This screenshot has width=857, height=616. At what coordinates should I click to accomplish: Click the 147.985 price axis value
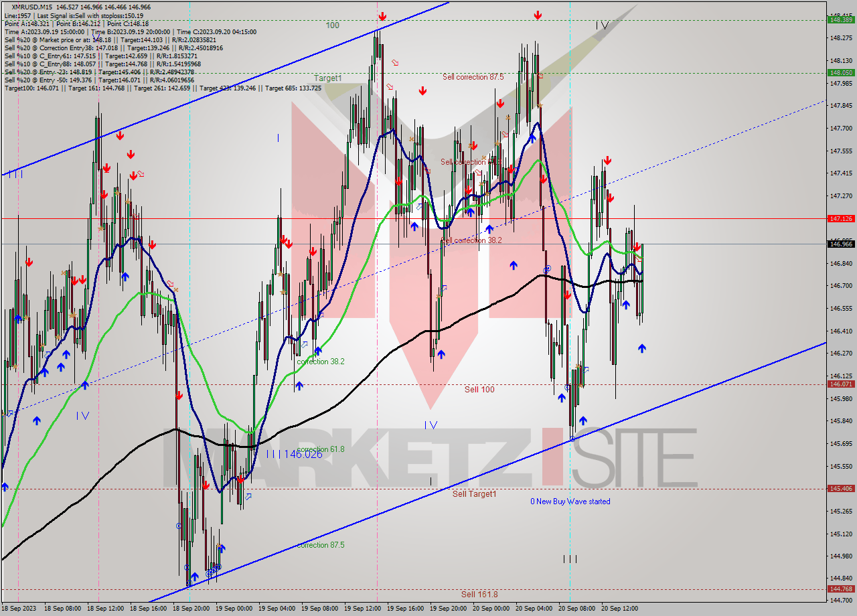click(x=841, y=83)
